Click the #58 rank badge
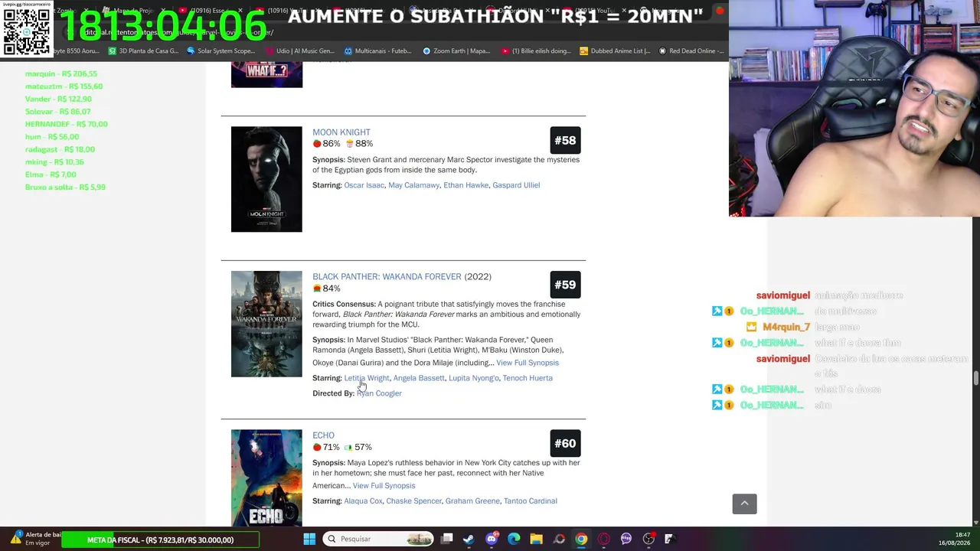This screenshot has width=980, height=551. [565, 141]
